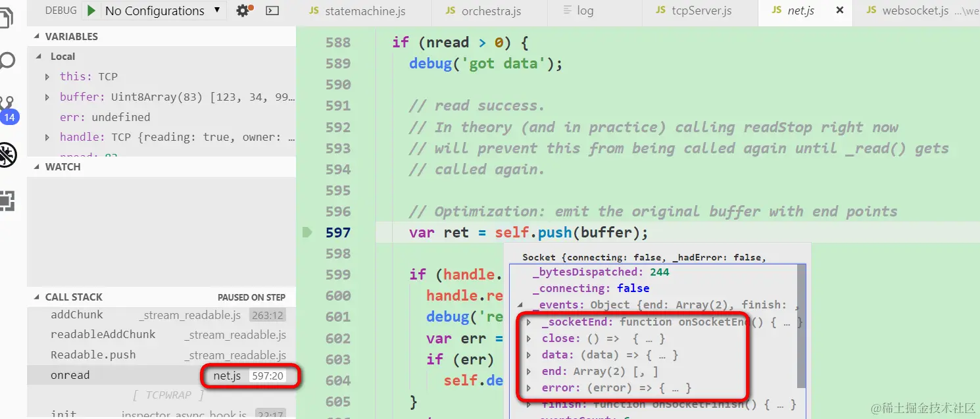This screenshot has width=980, height=419.
Task: Click the hover popup's vertical scrollbar
Action: click(x=801, y=326)
